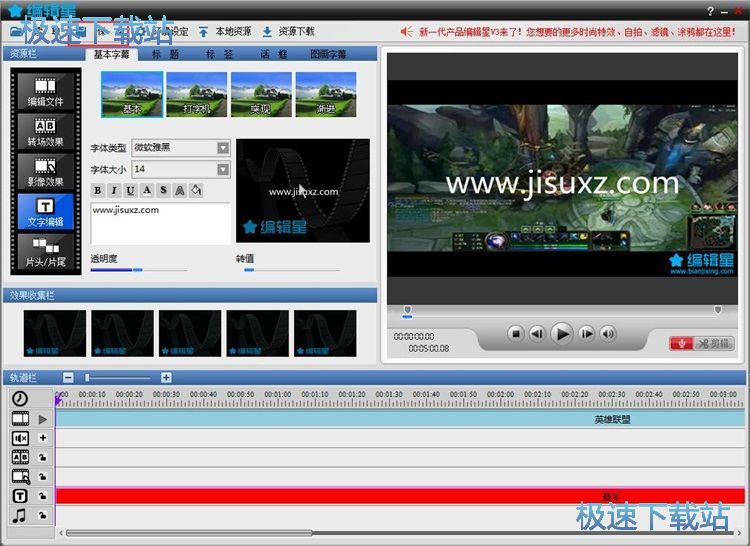Switch to the 图画字幕 tab

tap(328, 54)
